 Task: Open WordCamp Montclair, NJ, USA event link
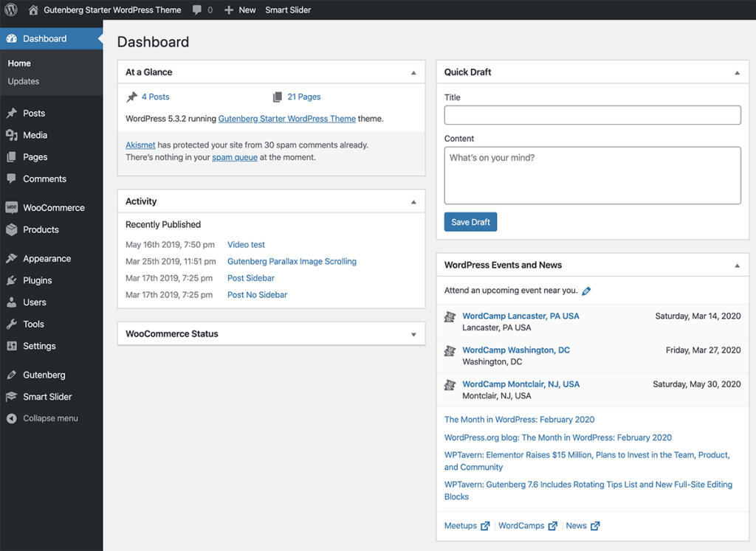[x=520, y=384]
